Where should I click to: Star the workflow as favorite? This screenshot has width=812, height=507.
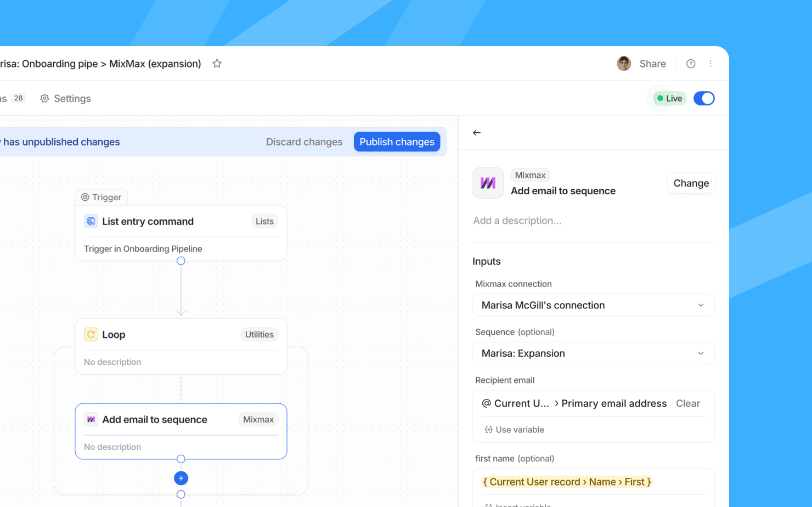[217, 64]
